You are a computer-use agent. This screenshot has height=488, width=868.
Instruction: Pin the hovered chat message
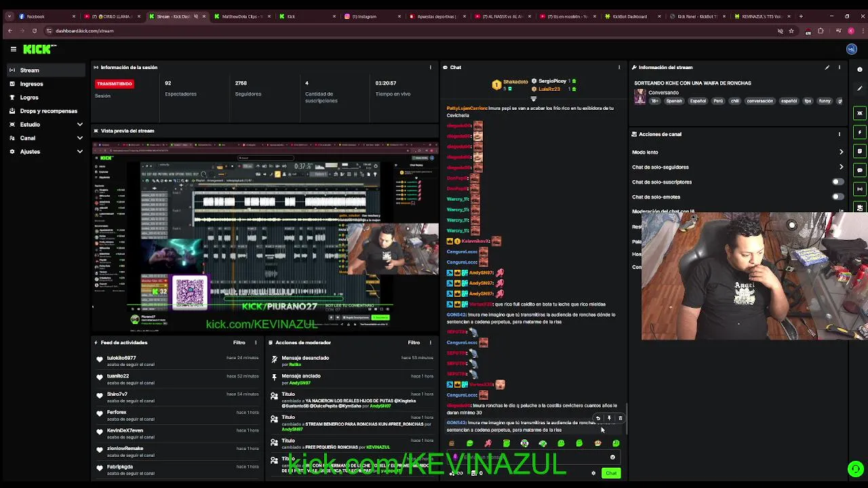tap(609, 418)
